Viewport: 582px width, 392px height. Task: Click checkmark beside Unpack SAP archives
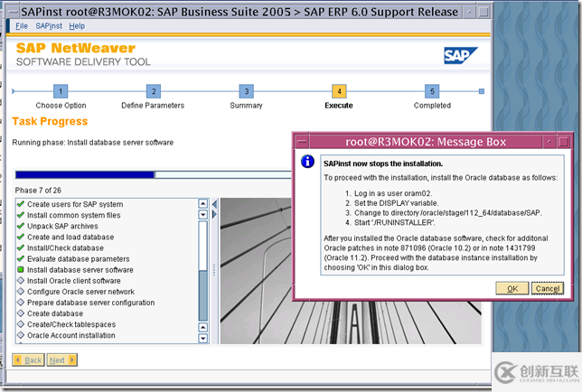21,226
